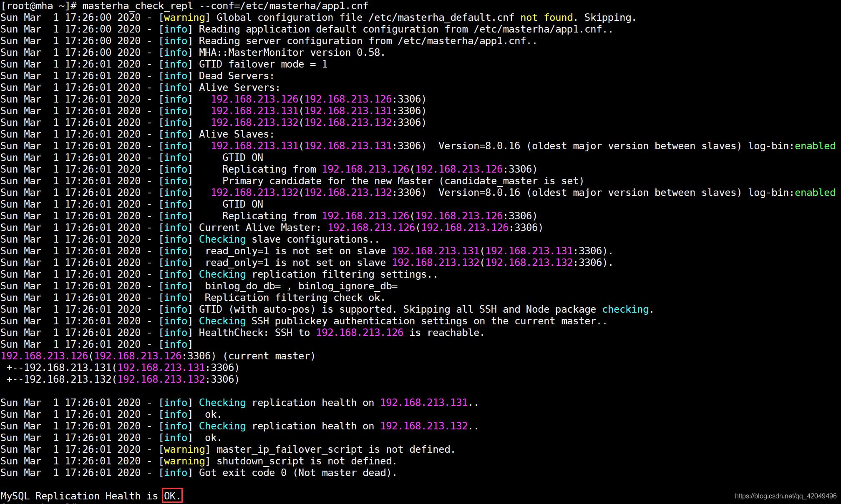Click the yellow 'not found' text
The width and height of the screenshot is (841, 504).
coord(546,18)
